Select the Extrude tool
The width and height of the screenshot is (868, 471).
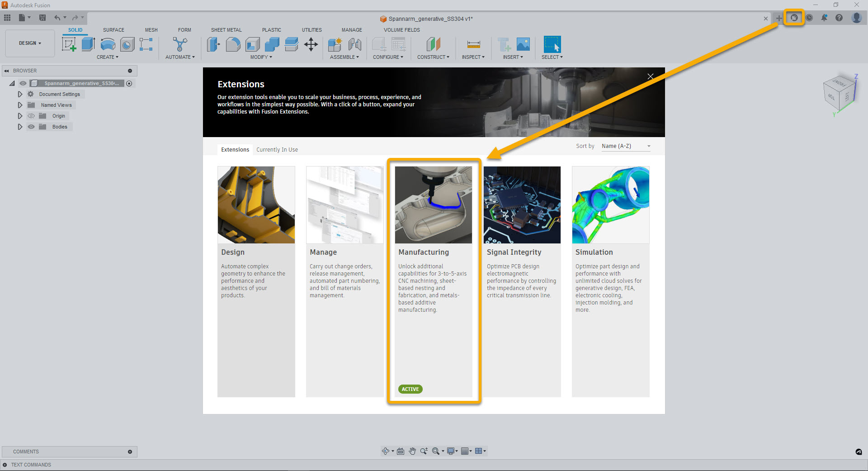click(x=88, y=44)
